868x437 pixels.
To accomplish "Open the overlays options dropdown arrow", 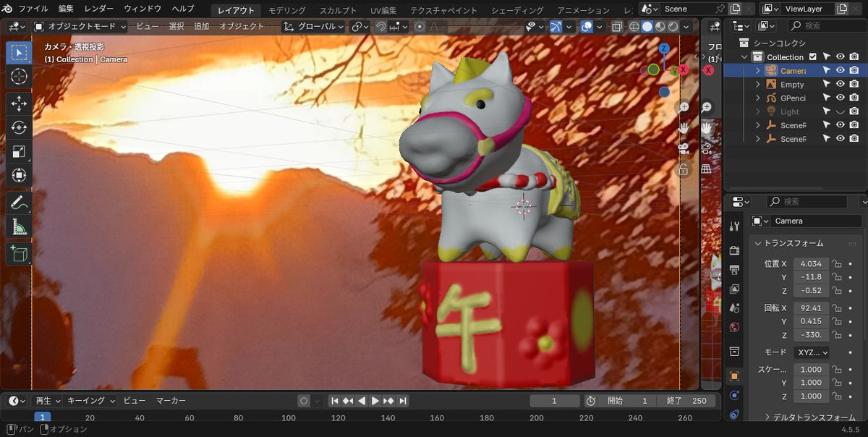I will pos(598,26).
